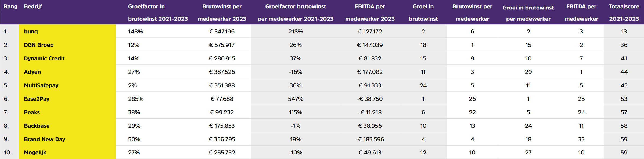Select Adyen's € 177.082 EBITDA cell
This screenshot has width=644, height=159.
(x=370, y=72)
